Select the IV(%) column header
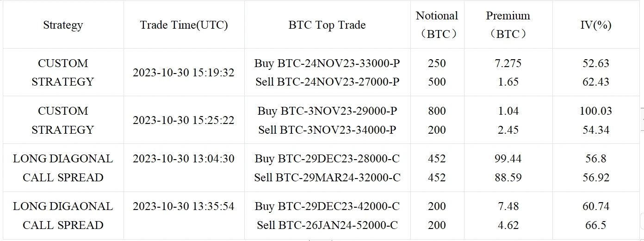644x241 pixels. tap(596, 25)
